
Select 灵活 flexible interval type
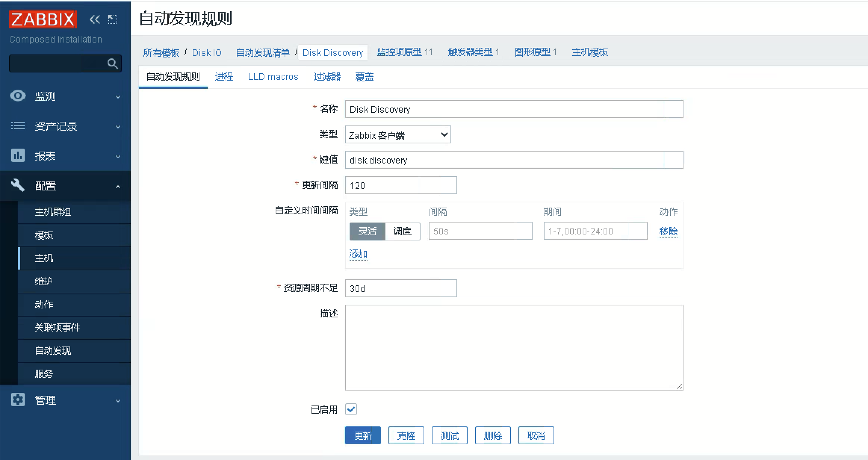[x=367, y=231]
